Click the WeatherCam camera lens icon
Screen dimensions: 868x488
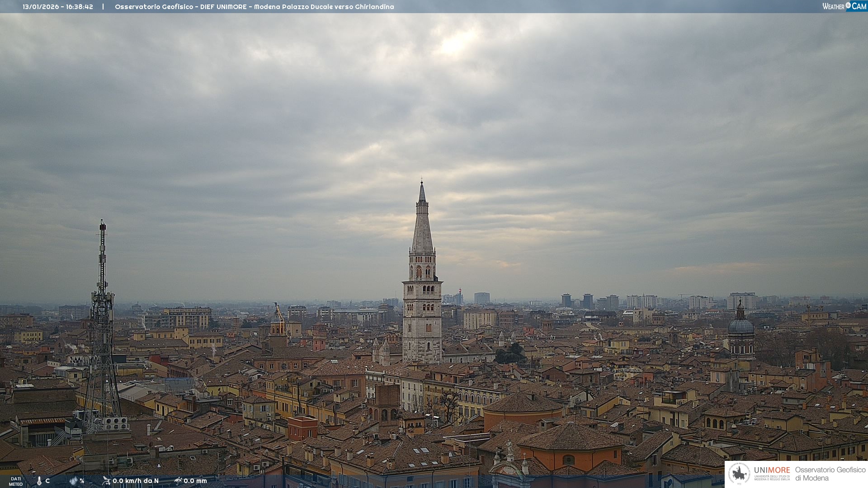click(x=848, y=5)
